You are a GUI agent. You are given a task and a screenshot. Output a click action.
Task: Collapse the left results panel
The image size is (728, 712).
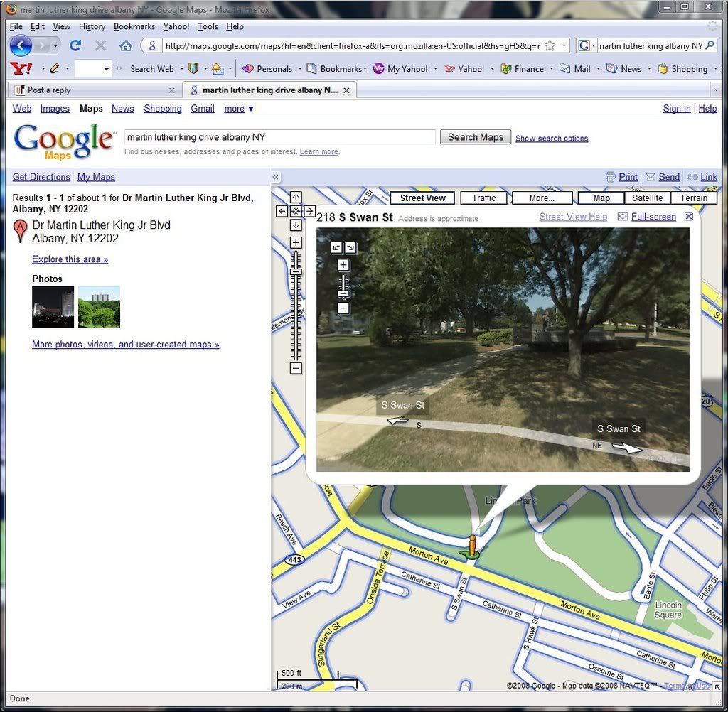coord(276,177)
